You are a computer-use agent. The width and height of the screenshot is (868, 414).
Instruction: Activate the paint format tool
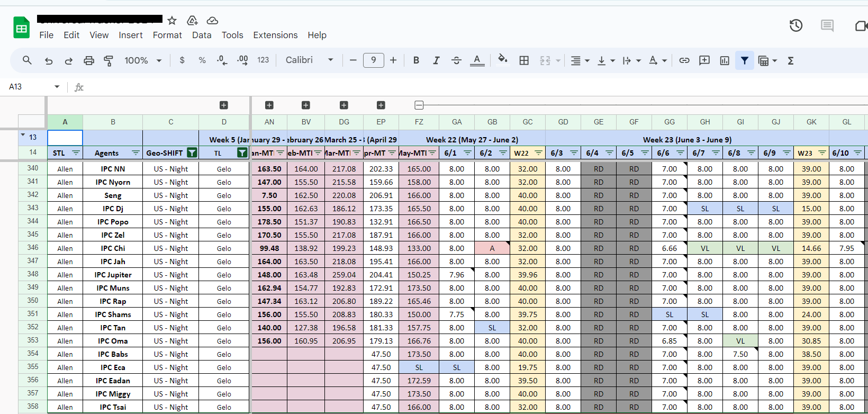click(x=108, y=60)
